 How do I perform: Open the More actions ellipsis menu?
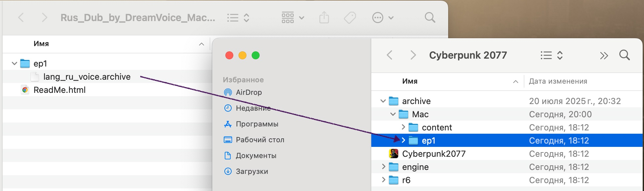click(382, 17)
